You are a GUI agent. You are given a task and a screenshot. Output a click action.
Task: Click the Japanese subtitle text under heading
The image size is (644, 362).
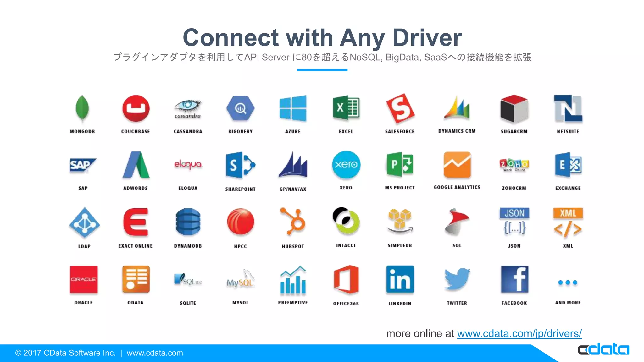322,57
